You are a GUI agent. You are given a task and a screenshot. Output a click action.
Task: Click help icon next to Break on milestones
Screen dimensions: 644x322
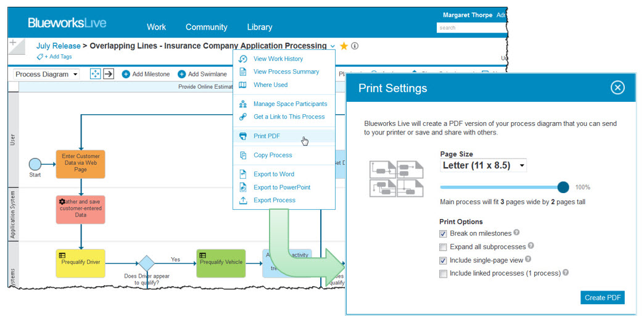[517, 233]
